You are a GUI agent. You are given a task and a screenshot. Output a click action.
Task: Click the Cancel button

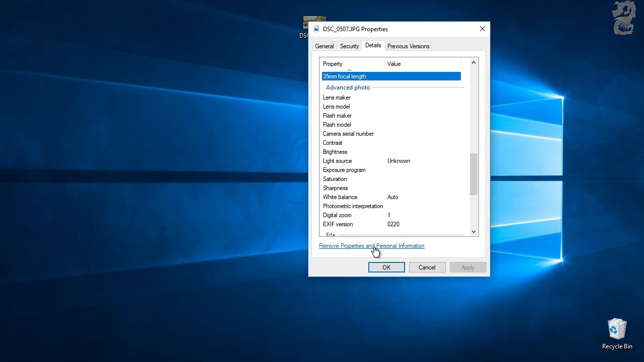coord(427,267)
